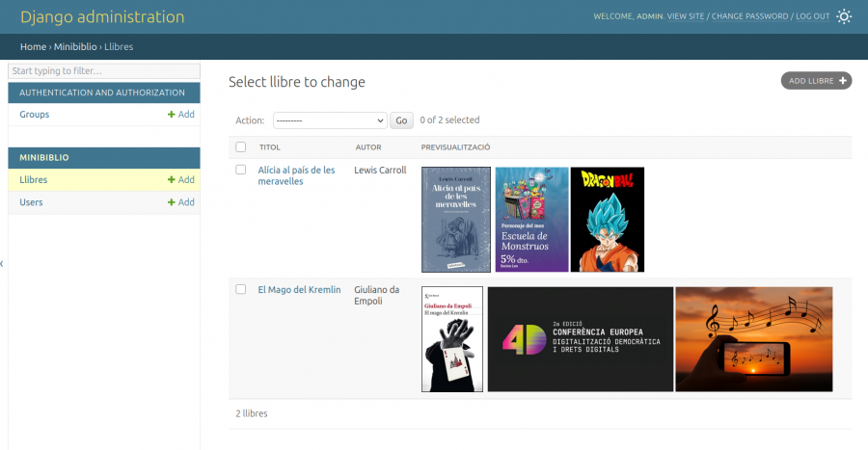Image resolution: width=868 pixels, height=450 pixels.
Task: Click the '2 llibres' count text
Action: (x=252, y=413)
